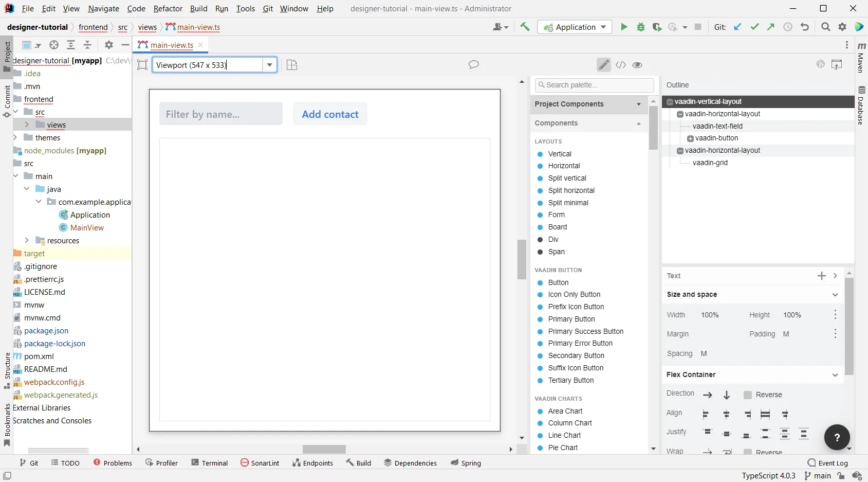The height and width of the screenshot is (482, 868).
Task: Enable Reverse for flex Direction
Action: [748, 395]
